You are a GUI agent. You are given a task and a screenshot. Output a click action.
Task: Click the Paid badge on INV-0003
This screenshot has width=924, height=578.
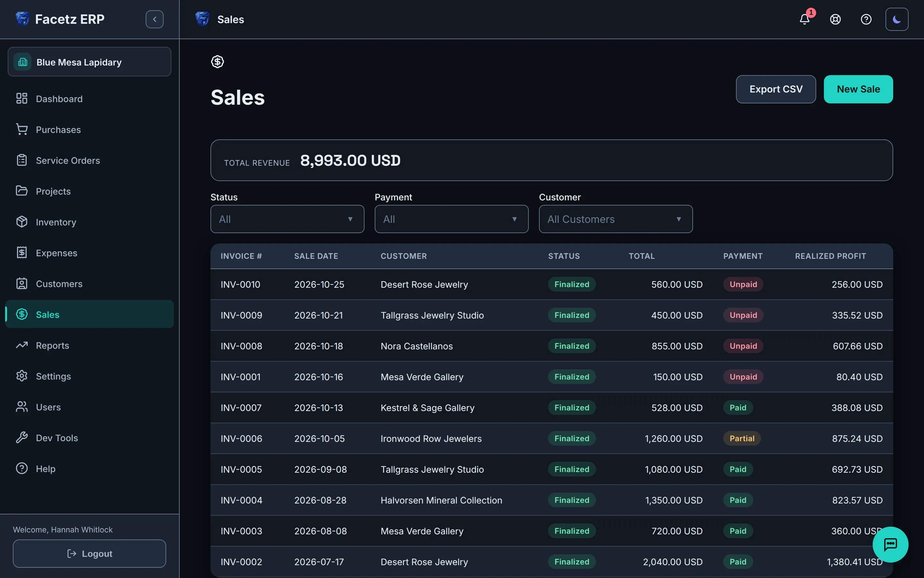(738, 531)
